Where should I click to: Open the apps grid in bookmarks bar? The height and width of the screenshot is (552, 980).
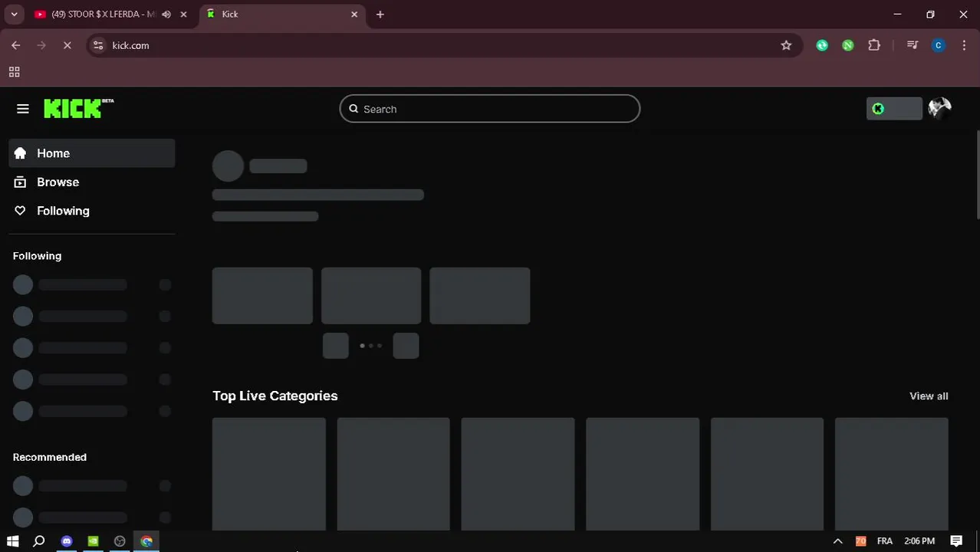[14, 72]
